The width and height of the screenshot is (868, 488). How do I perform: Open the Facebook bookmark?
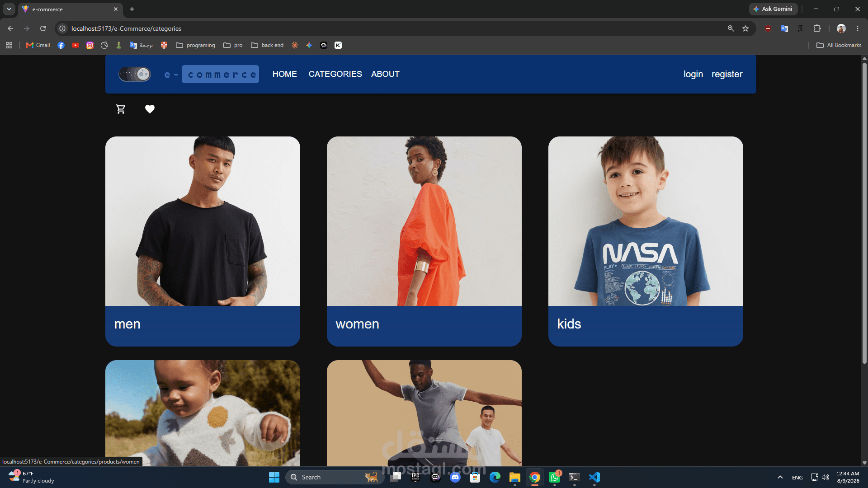(61, 45)
